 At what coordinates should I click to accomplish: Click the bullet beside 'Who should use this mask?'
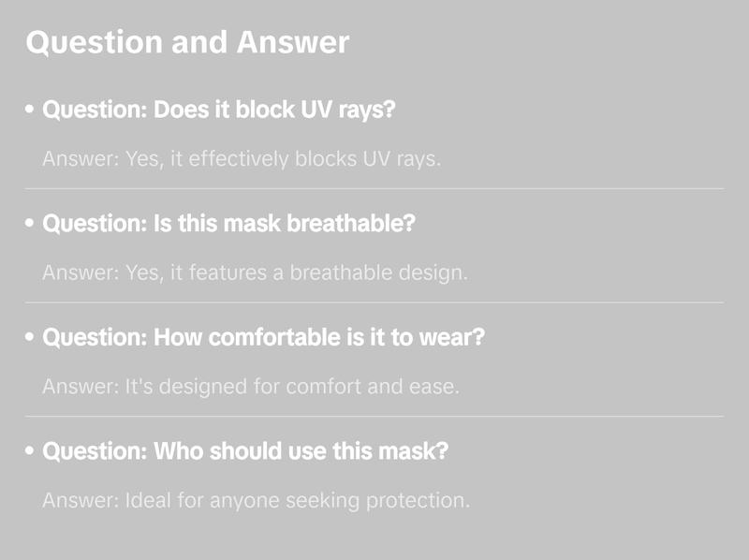[x=30, y=451]
